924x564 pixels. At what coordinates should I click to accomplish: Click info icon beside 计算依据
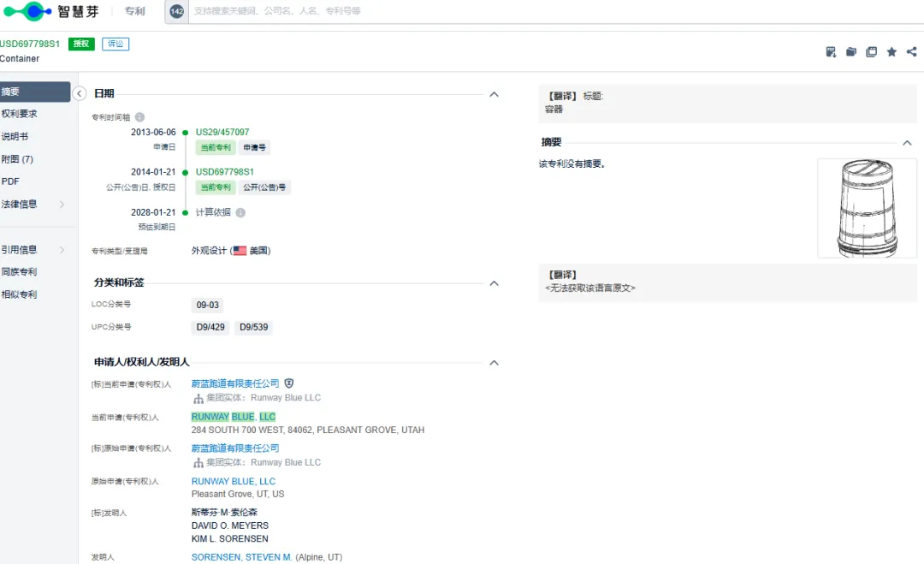point(240,213)
